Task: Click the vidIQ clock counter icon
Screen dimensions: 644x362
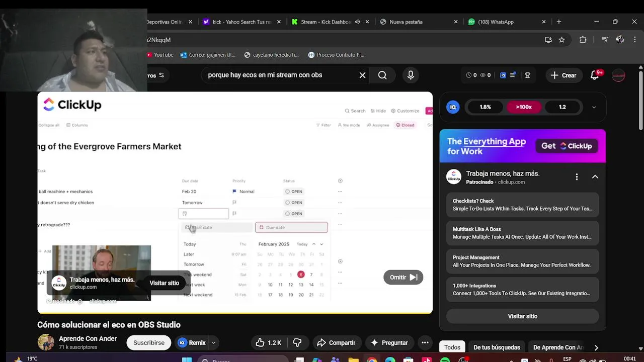Action: click(469, 75)
